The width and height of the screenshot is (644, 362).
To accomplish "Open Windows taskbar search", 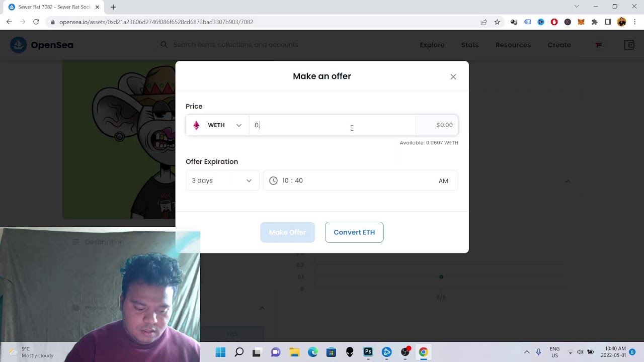I will coord(239,352).
